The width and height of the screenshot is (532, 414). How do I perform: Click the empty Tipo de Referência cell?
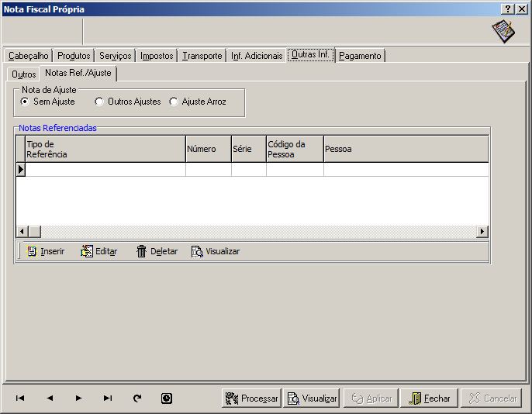click(105, 170)
